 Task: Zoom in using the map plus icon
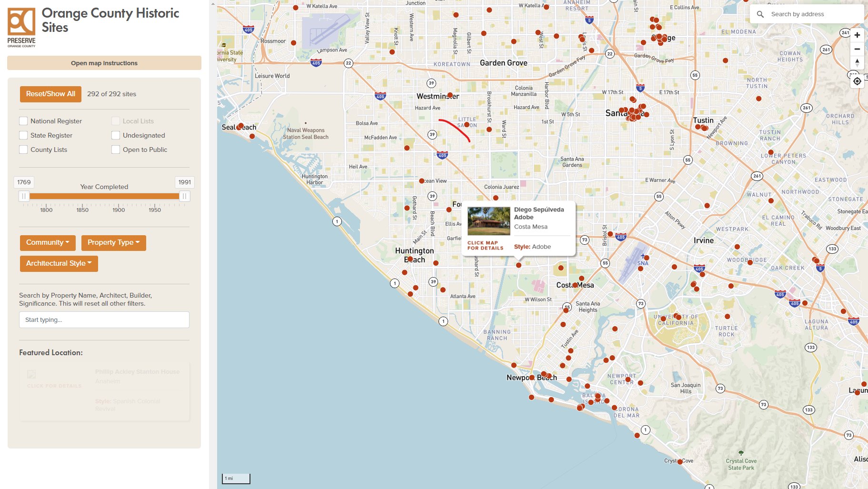click(x=857, y=35)
